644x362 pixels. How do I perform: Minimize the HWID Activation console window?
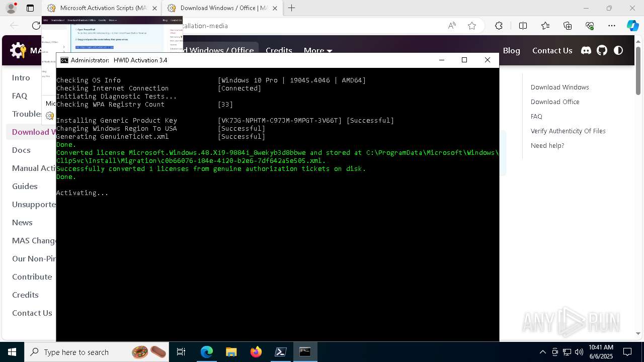click(x=442, y=60)
